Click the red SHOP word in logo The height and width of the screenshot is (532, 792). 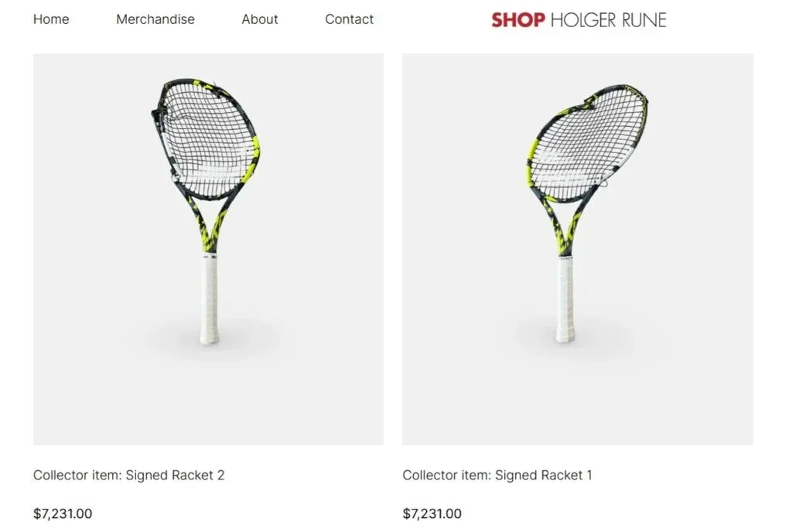pyautogui.click(x=517, y=19)
